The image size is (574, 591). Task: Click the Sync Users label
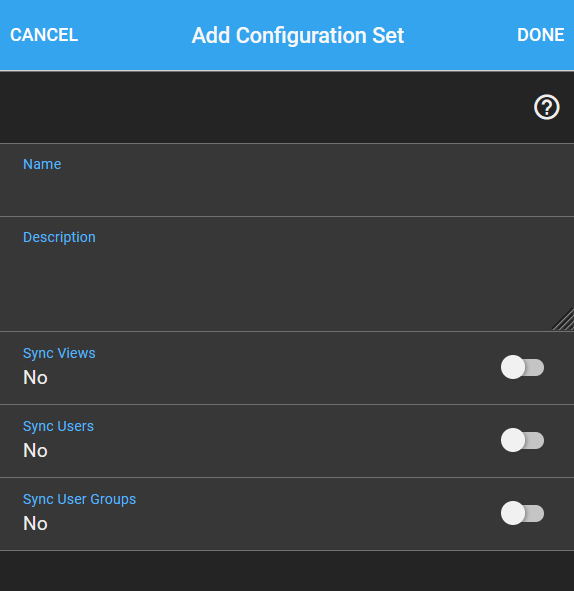pyautogui.click(x=58, y=426)
